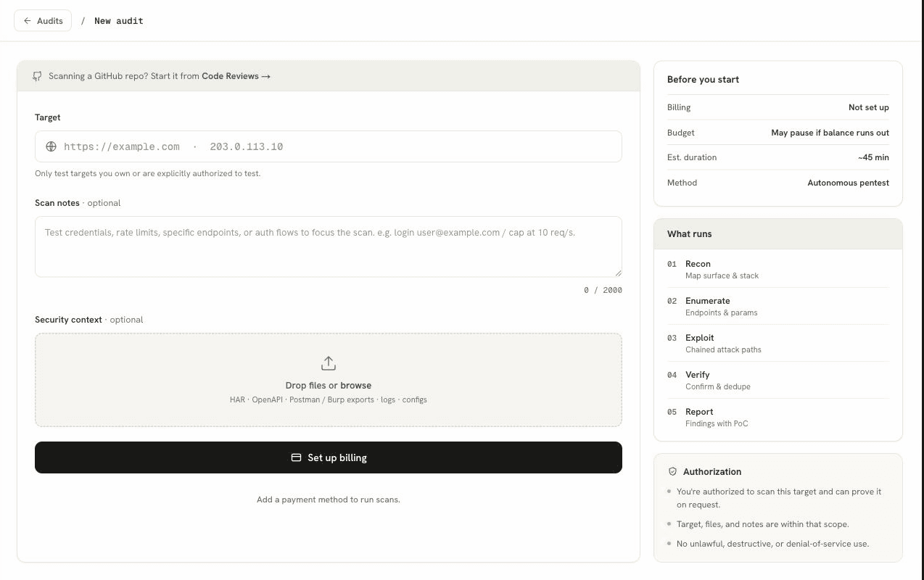Image resolution: width=924 pixels, height=580 pixels.
Task: Click the 05 Report step
Action: click(x=777, y=417)
